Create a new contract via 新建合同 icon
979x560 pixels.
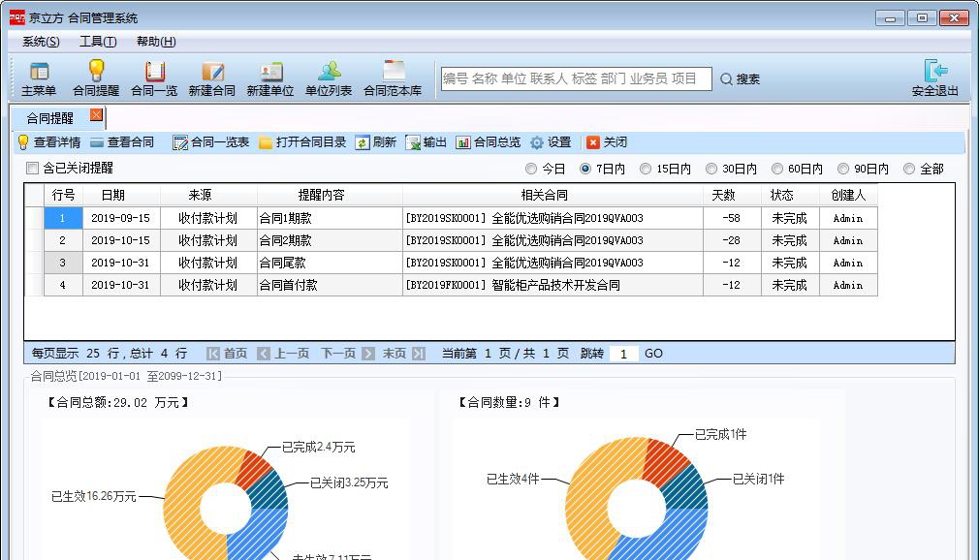coord(212,74)
